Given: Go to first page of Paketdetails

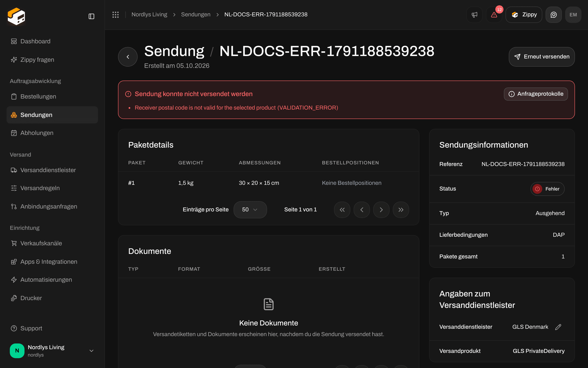Looking at the screenshot, I should tap(342, 210).
